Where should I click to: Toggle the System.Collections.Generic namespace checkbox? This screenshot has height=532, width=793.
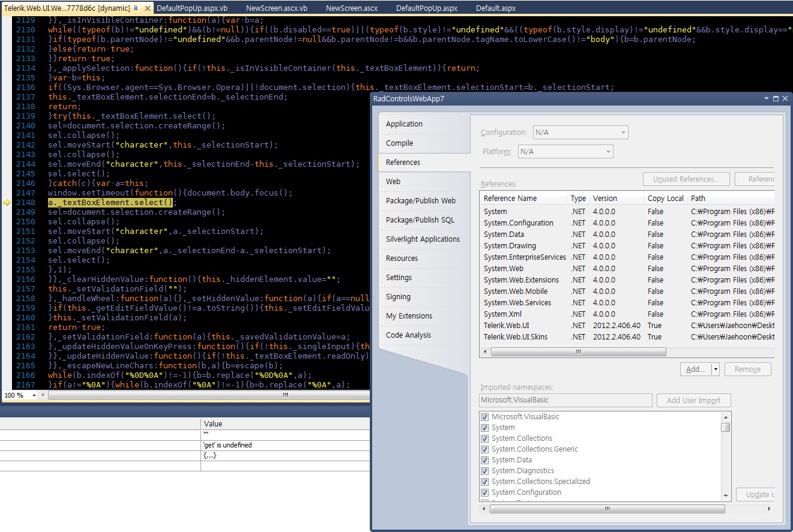pos(485,449)
